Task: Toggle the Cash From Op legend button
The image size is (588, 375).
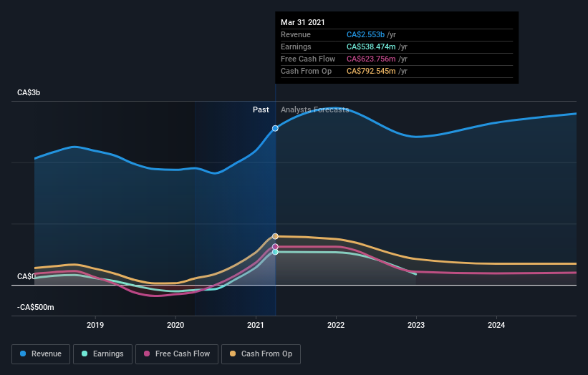Action: [261, 354]
